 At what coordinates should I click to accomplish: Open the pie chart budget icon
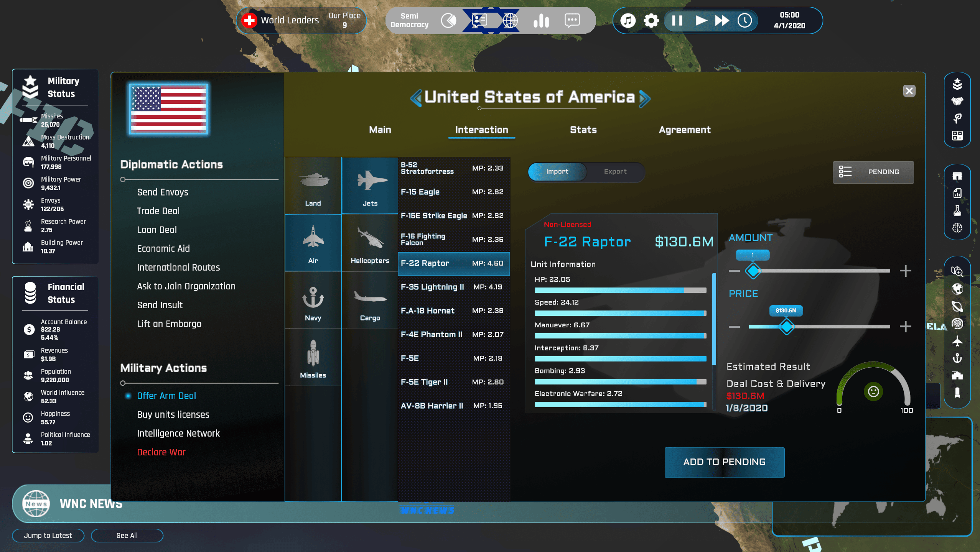[x=449, y=20]
